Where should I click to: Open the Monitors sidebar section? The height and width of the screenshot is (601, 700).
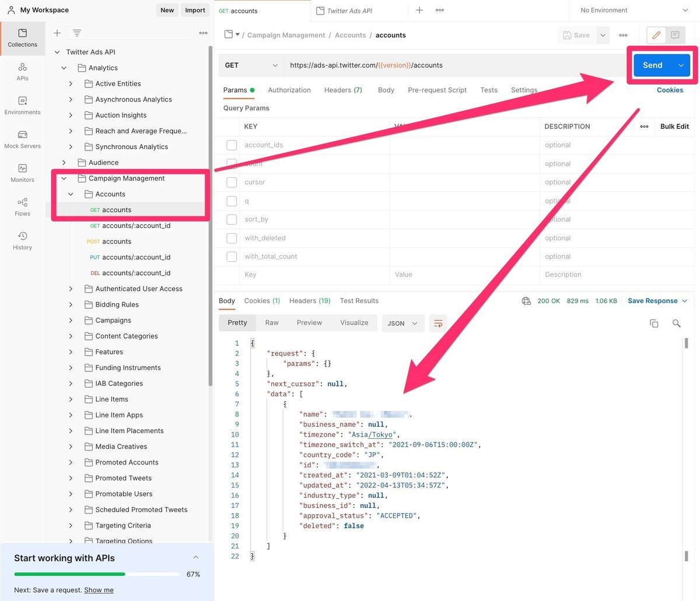(x=22, y=174)
